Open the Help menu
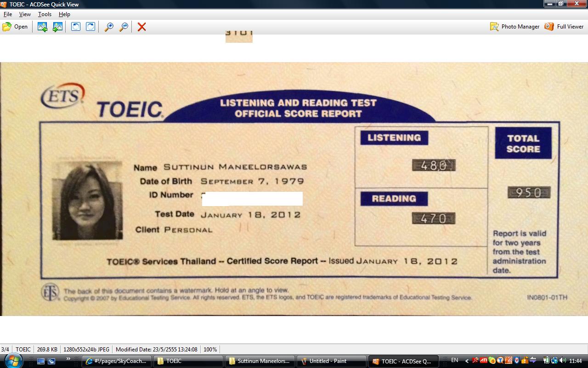 [64, 14]
